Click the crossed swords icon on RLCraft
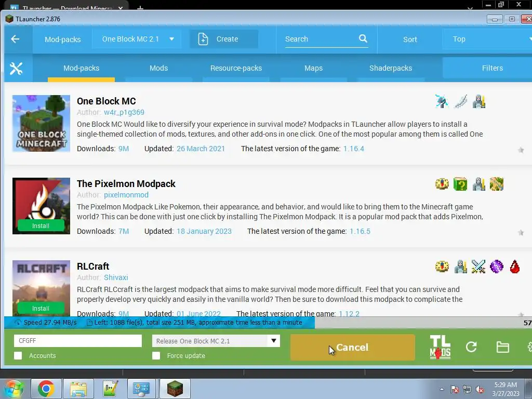532x399 pixels. [x=478, y=267]
